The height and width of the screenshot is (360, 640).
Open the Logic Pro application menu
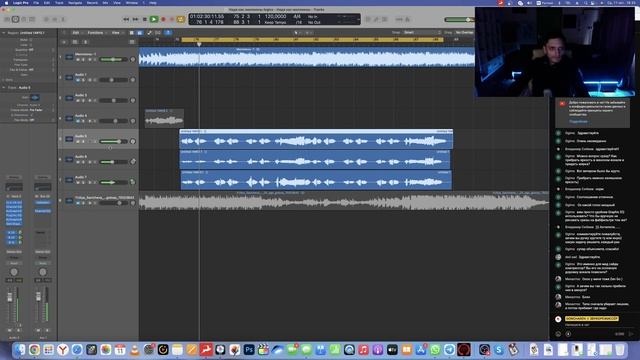(x=20, y=2)
